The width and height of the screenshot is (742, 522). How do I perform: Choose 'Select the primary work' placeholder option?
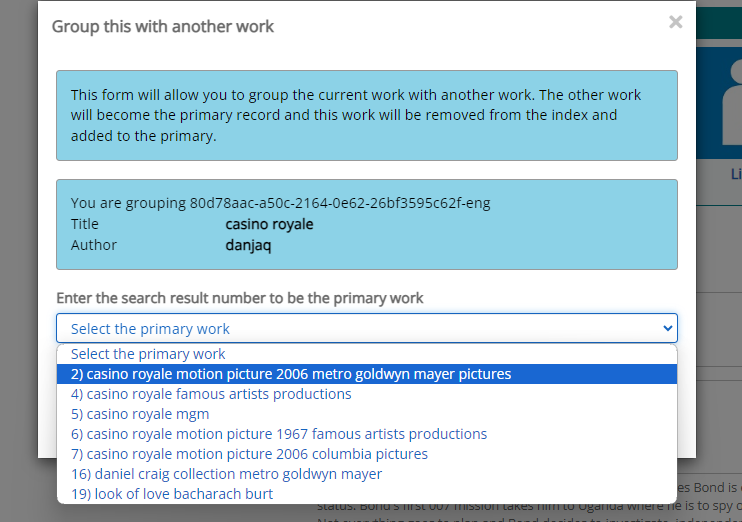367,354
